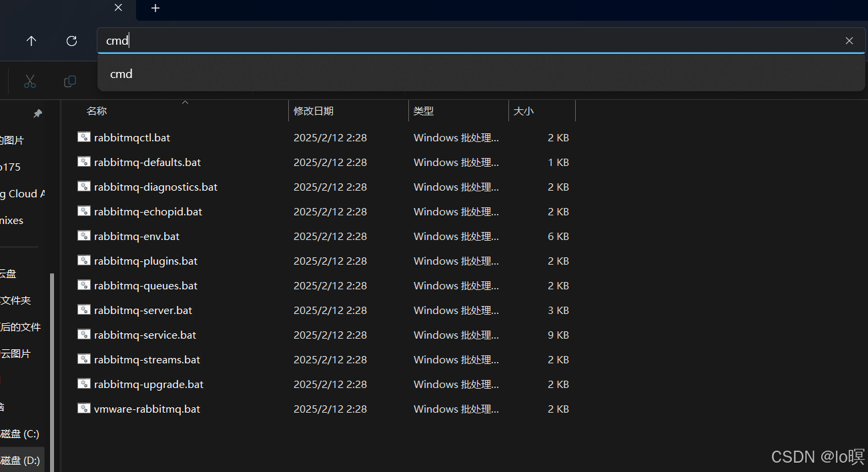Click the Cut scissors icon
The image size is (868, 472).
click(x=30, y=81)
